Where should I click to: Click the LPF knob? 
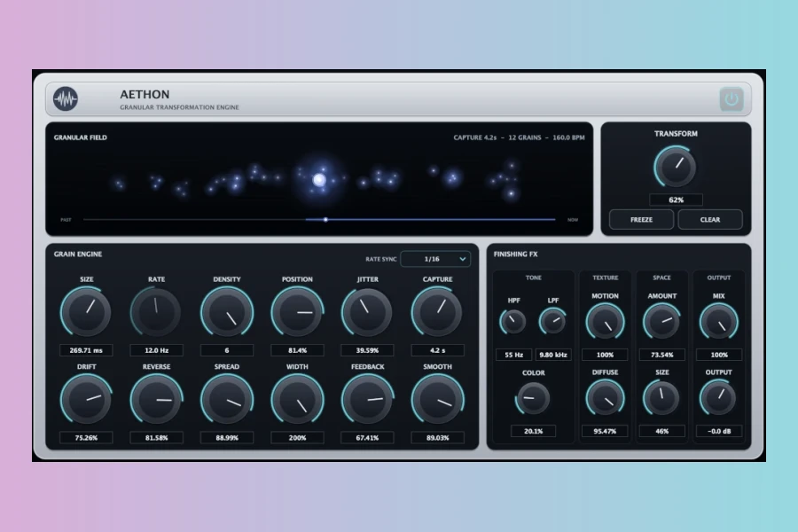tap(552, 322)
